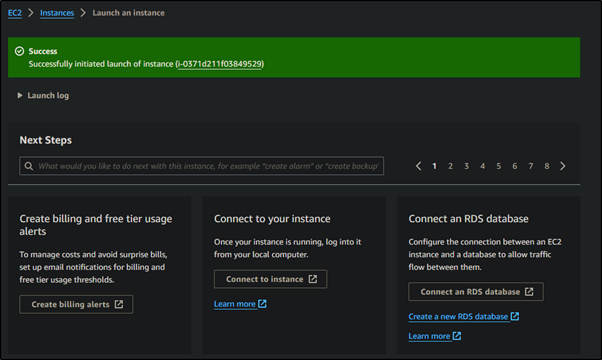Select page 7 in pagination

tap(531, 166)
